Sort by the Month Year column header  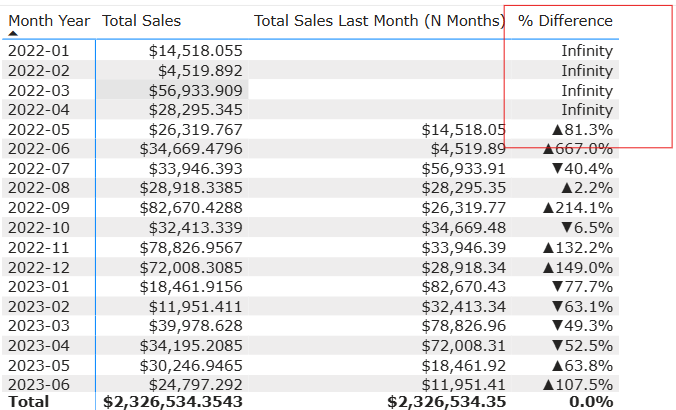tap(47, 20)
